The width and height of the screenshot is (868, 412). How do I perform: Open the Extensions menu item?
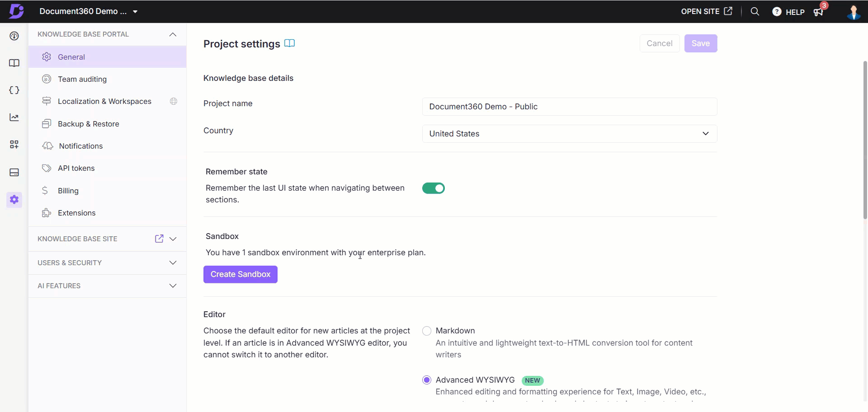pyautogui.click(x=107, y=213)
